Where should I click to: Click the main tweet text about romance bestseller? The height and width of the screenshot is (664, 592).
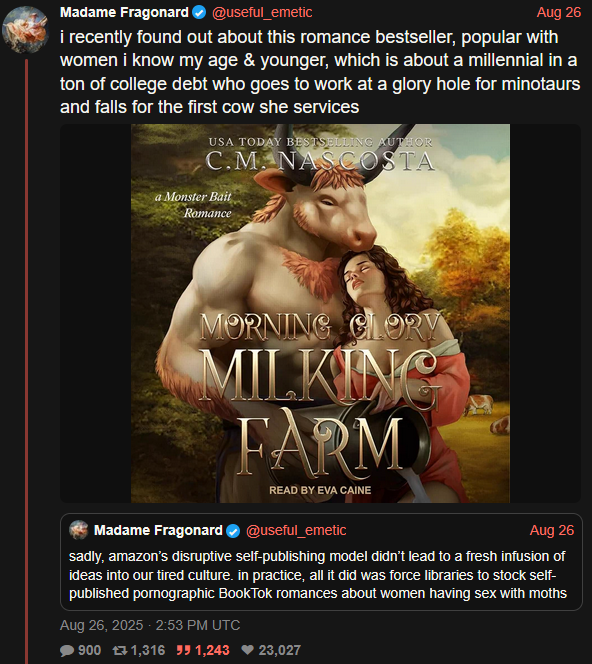pos(320,72)
